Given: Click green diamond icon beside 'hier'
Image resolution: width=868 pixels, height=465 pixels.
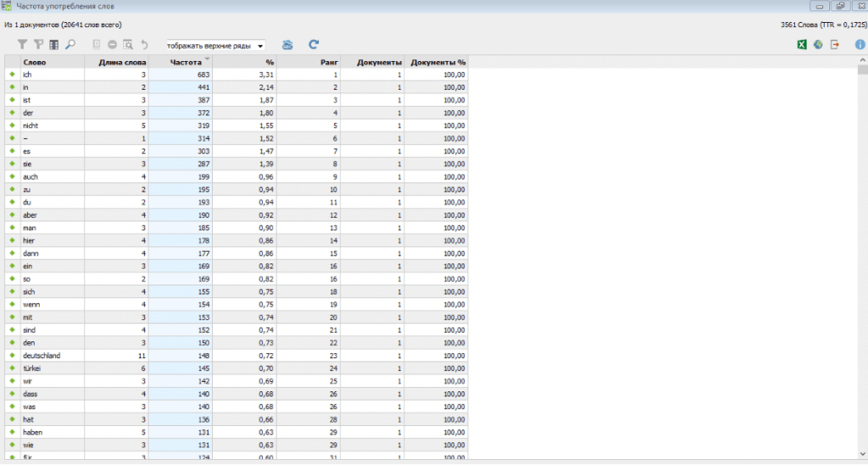Looking at the screenshot, I should point(12,241).
